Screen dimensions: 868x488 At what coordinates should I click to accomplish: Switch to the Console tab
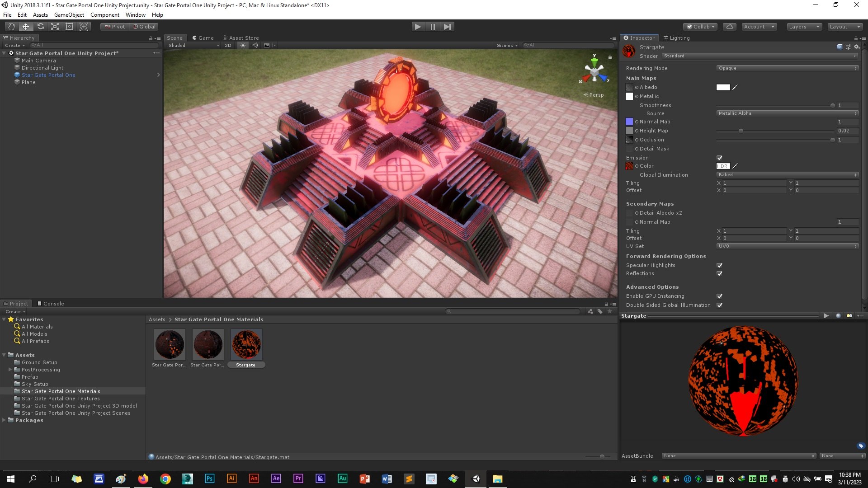click(51, 304)
